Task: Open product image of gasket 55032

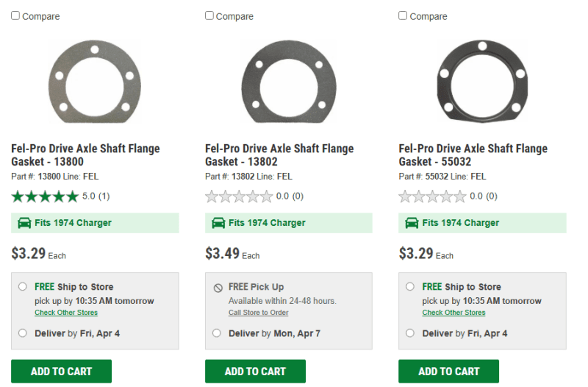Action: tap(482, 82)
